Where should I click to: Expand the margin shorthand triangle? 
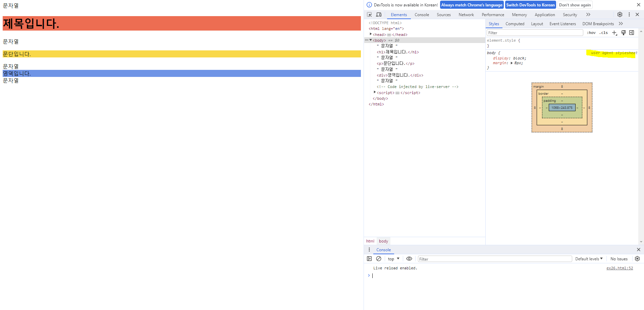tap(512, 63)
